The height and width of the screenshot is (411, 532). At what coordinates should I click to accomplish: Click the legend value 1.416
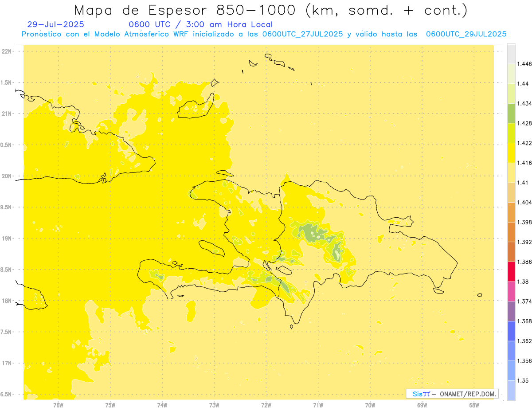[x=524, y=163]
